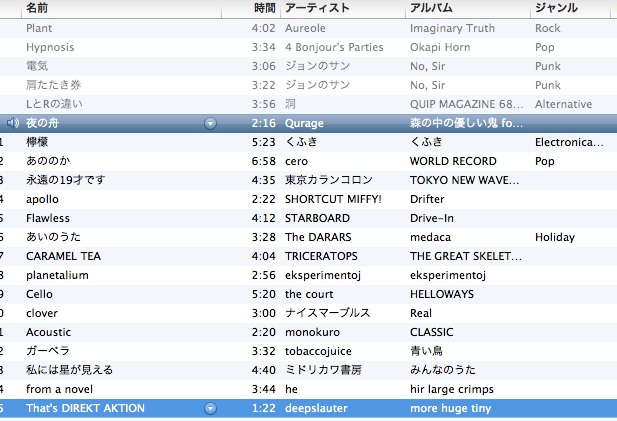Select the song あののか by cero
The image size is (617, 421).
47,161
